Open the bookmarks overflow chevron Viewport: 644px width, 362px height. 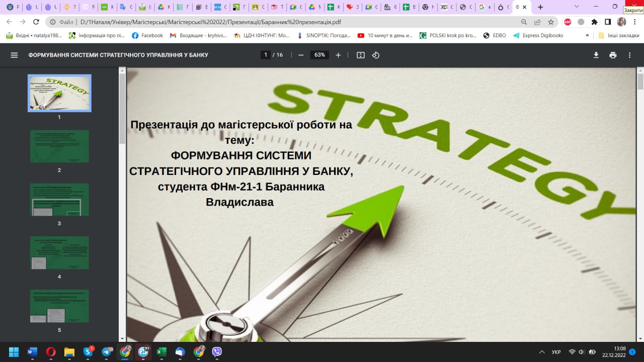pos(586,35)
